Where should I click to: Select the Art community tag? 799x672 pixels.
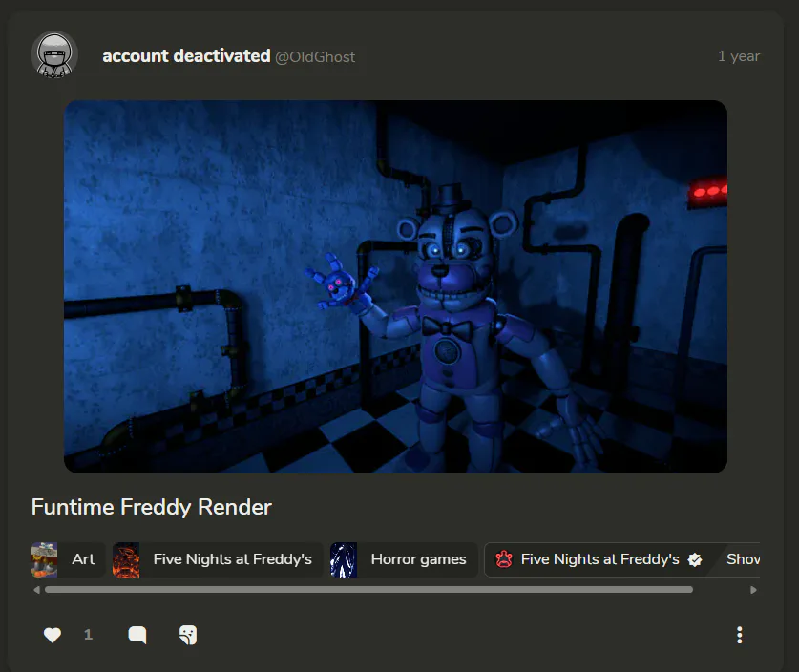68,559
